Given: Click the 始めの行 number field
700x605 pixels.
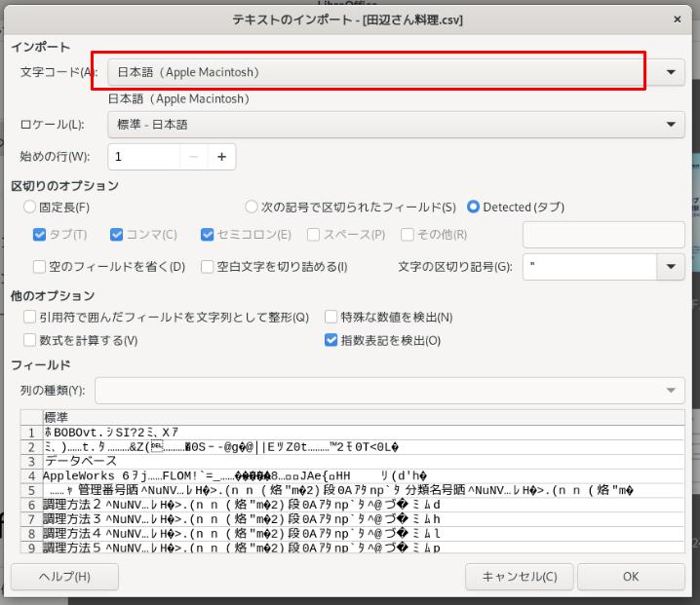Looking at the screenshot, I should click(x=144, y=157).
